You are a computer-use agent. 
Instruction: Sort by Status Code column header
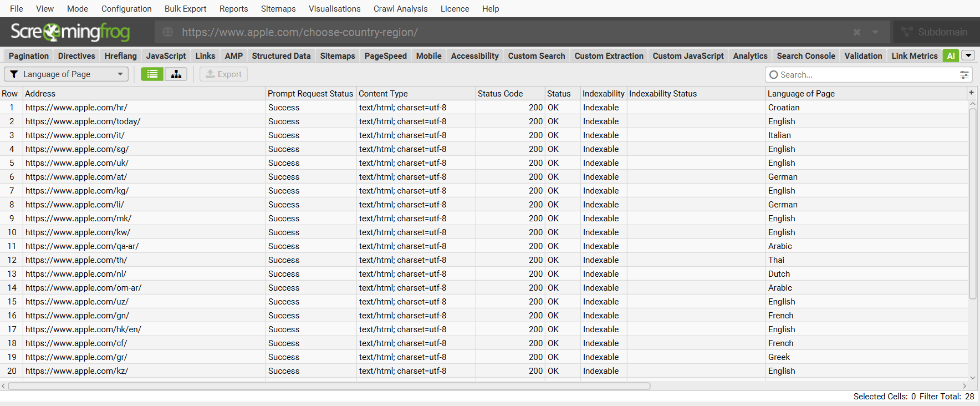coord(510,94)
